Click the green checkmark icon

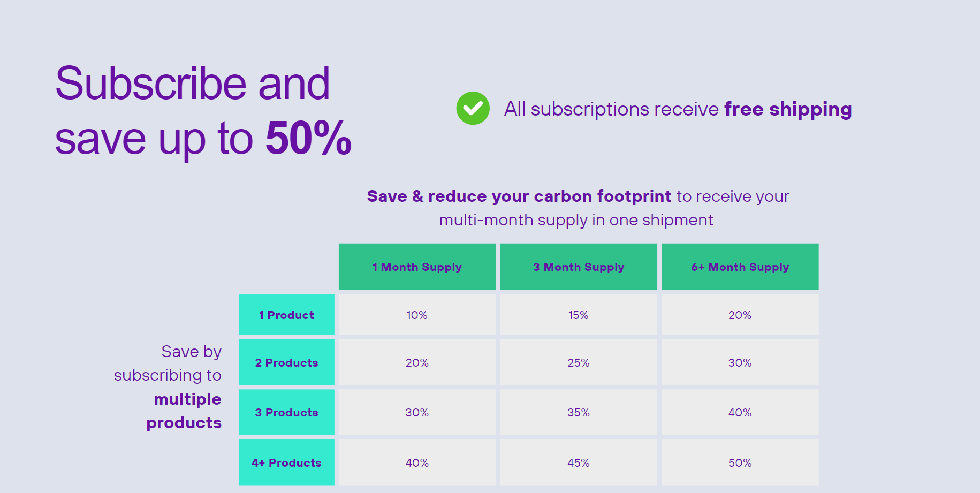[473, 108]
